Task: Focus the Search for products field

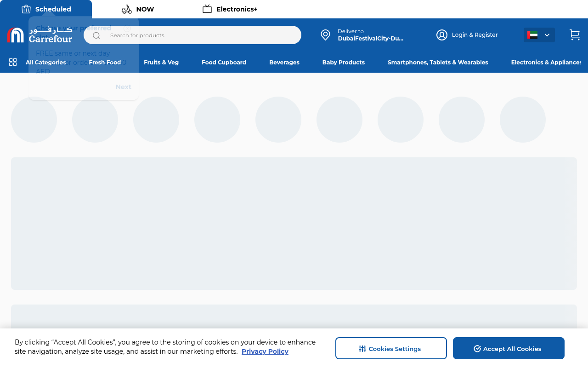Action: [x=192, y=35]
